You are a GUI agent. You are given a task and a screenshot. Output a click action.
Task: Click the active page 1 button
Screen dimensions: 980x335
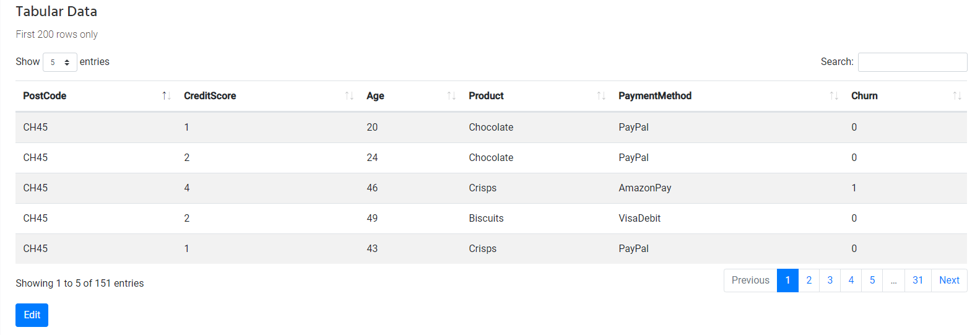coord(787,281)
